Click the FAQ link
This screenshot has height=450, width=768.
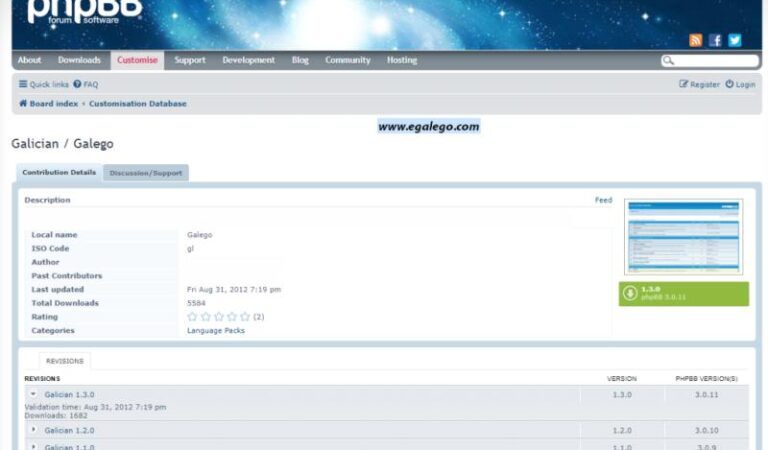tap(91, 84)
